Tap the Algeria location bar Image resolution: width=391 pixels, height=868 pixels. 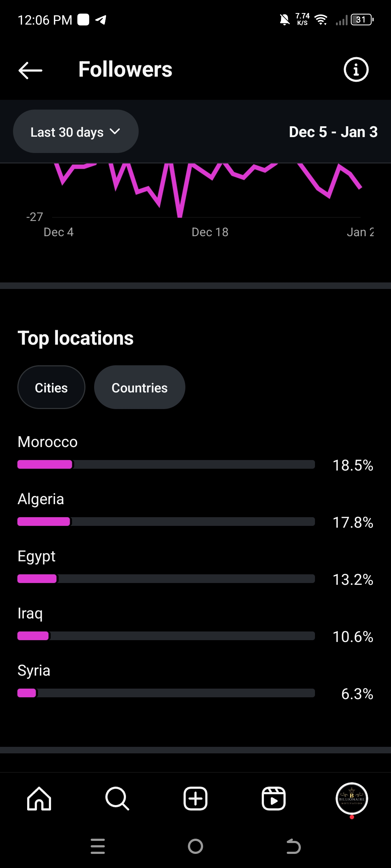[166, 522]
